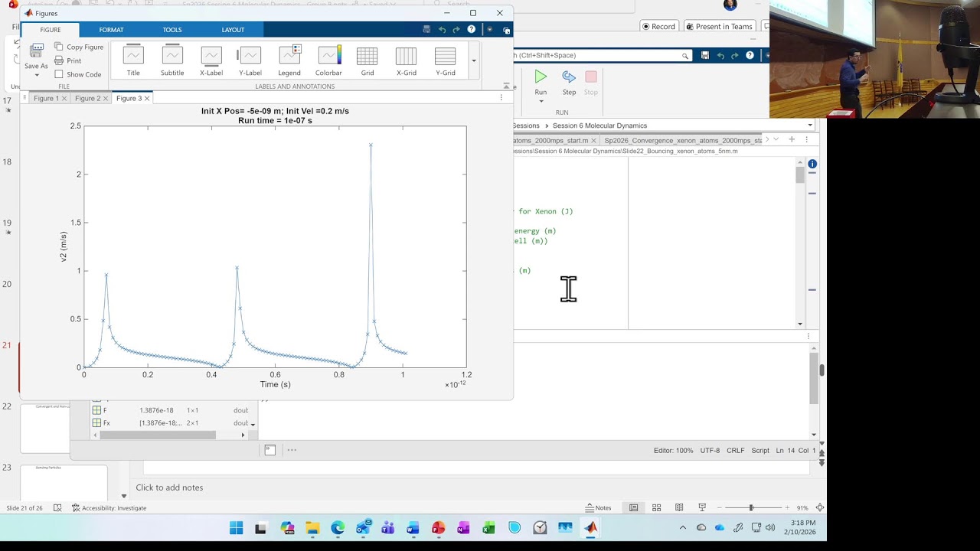Switch to the TOOLS ribbon tab

(172, 30)
